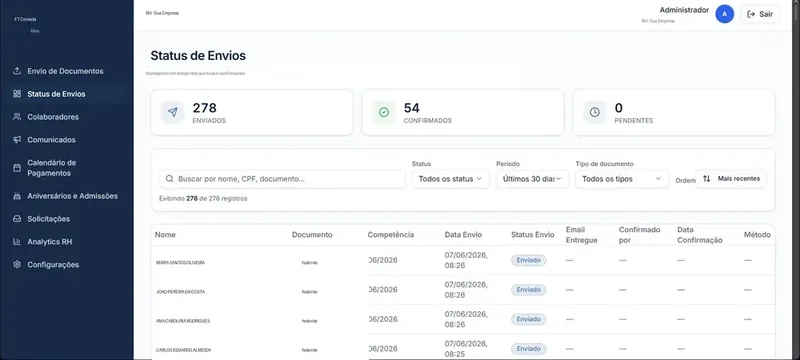800x360 pixels.
Task: Click the sort arrows icon next to Mais recentes
Action: (x=707, y=178)
